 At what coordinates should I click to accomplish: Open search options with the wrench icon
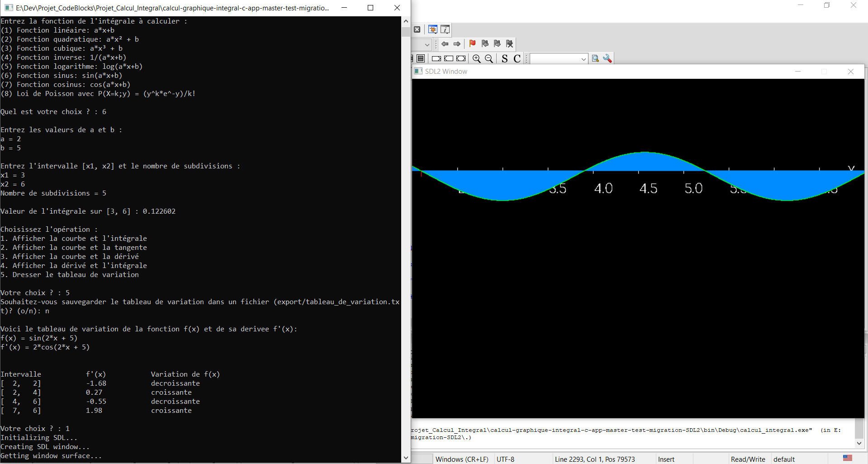pyautogui.click(x=607, y=58)
